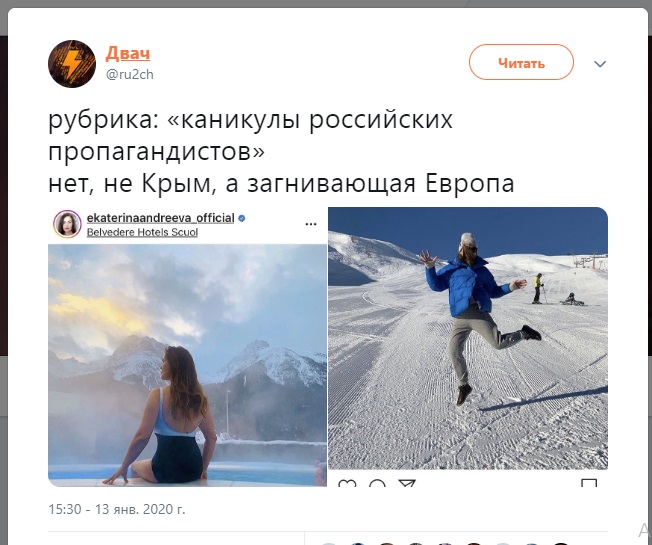Viewport: 652px width, 545px height.
Task: Open the ekaterinaandreeva_official username link
Action: [161, 218]
